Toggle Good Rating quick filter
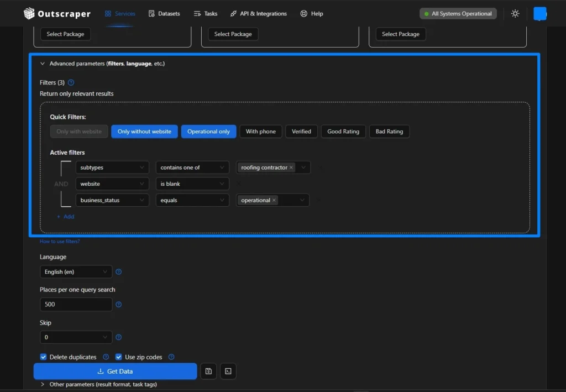 point(343,132)
